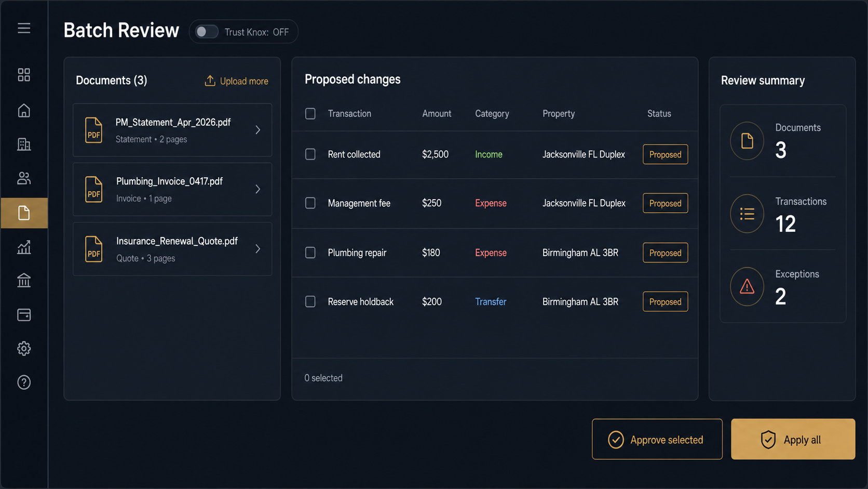
Task: Click Upload more link
Action: pyautogui.click(x=237, y=81)
